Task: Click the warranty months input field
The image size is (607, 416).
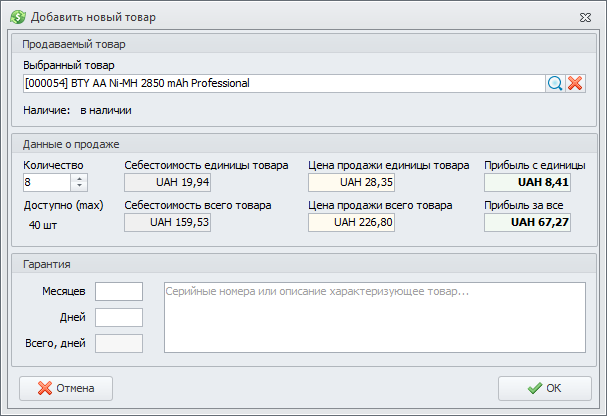Action: pyautogui.click(x=118, y=291)
